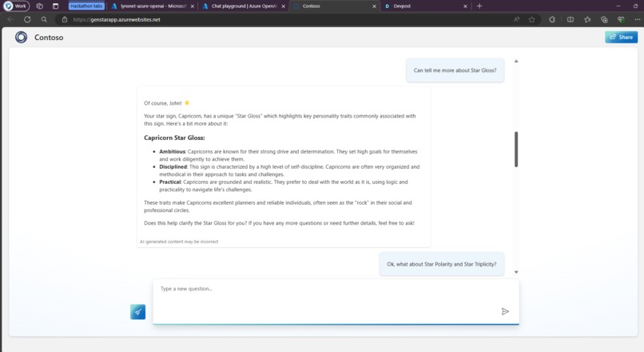Click the chat scrollbar thumb
This screenshot has height=352, width=644.
click(516, 150)
